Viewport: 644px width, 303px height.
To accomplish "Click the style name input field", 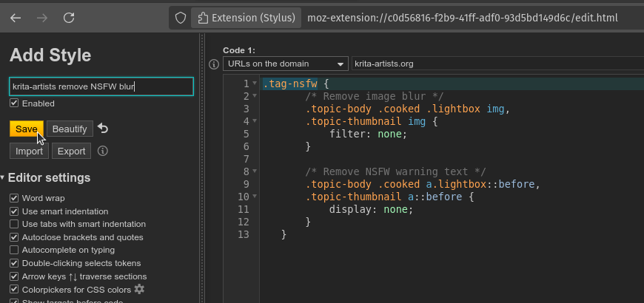I will (x=101, y=86).
